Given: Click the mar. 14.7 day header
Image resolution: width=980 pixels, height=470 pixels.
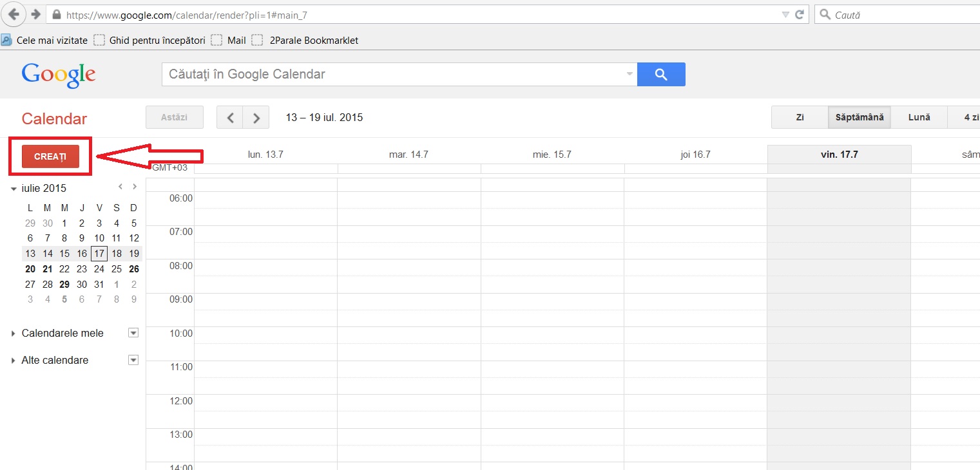Looking at the screenshot, I should pyautogui.click(x=408, y=155).
